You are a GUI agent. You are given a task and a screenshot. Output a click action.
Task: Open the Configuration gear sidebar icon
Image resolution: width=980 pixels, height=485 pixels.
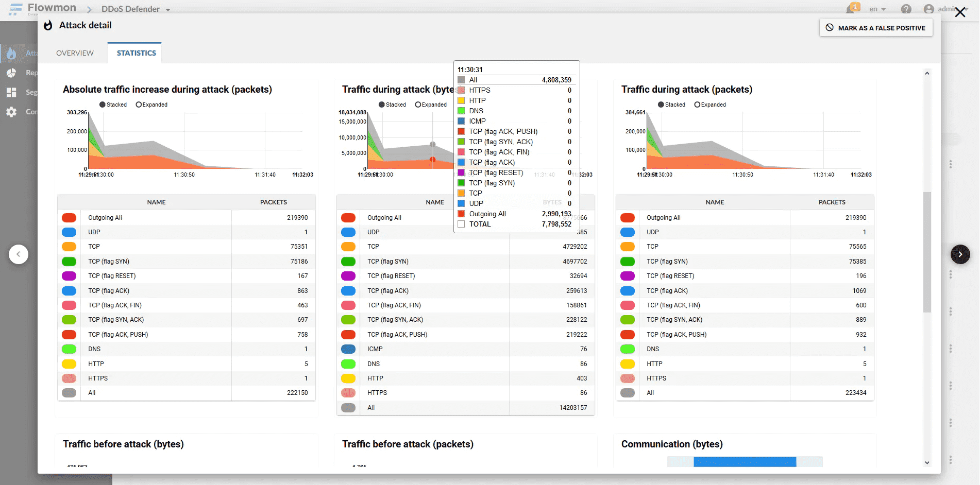click(x=11, y=112)
